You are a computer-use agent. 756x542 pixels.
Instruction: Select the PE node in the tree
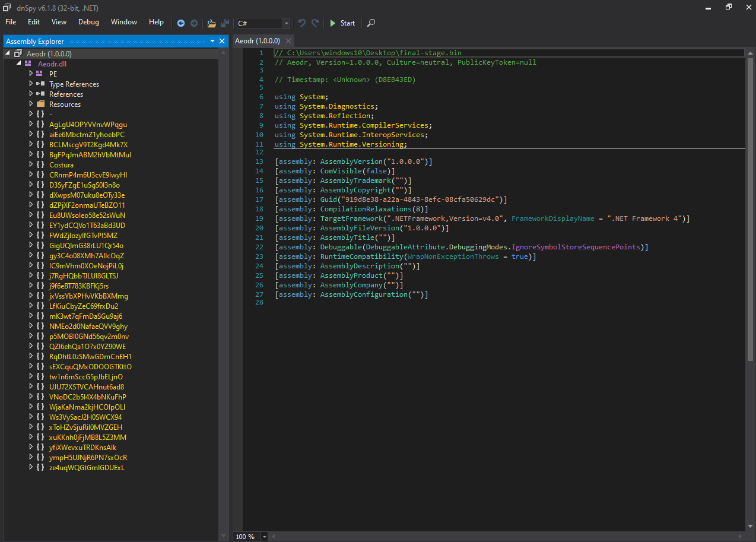click(x=53, y=74)
